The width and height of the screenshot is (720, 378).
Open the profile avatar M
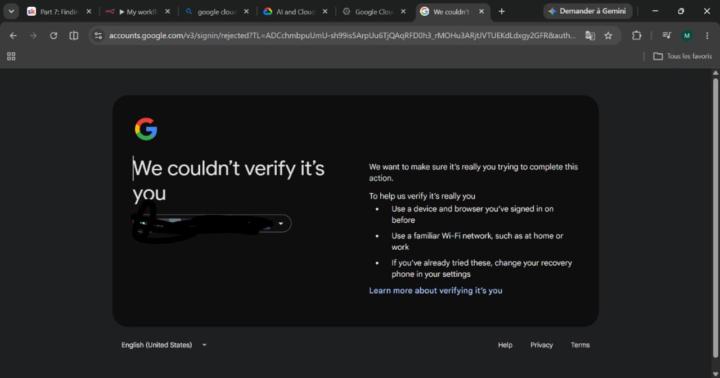click(x=687, y=35)
